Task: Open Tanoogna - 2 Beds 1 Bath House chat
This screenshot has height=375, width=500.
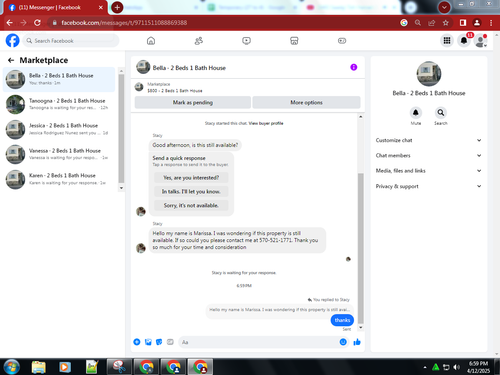Action: 59,104
